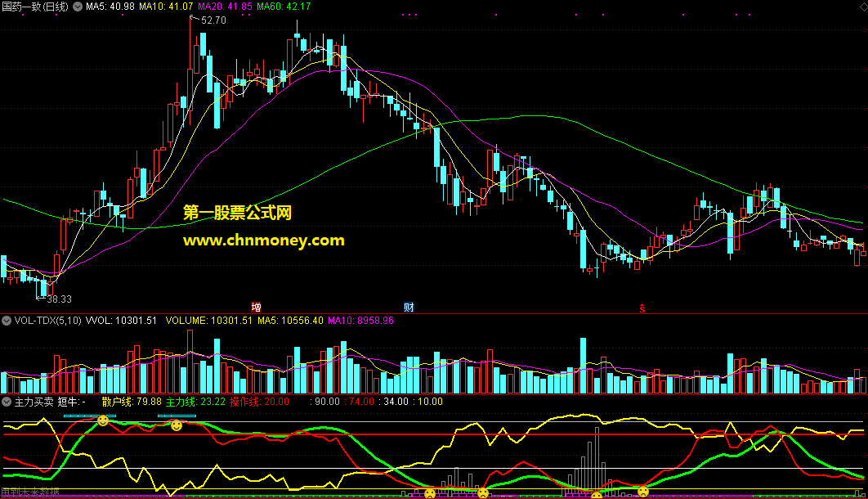Screen dimensions: 868x499
Task: Click the 操作线: 20.00 value
Action: (x=259, y=402)
